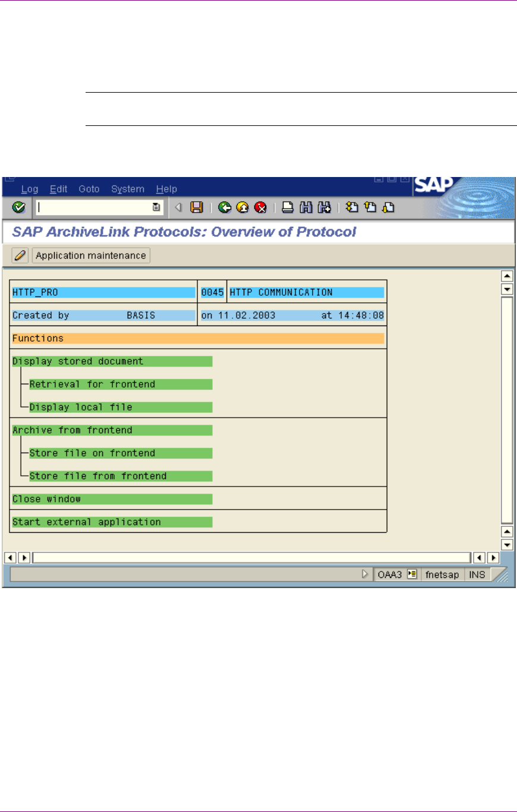517x812 pixels.
Task: Click the left-side horizontal scroll right arrow
Action: coord(24,558)
